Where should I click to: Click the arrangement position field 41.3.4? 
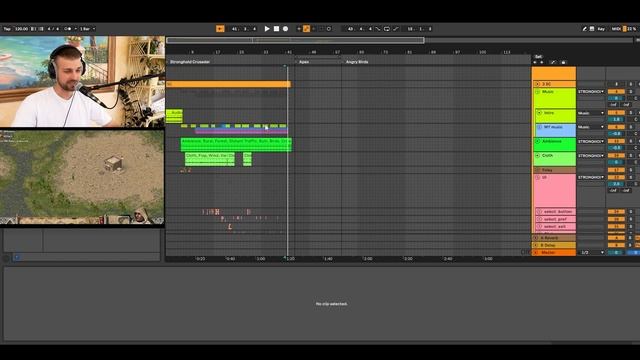click(x=244, y=29)
